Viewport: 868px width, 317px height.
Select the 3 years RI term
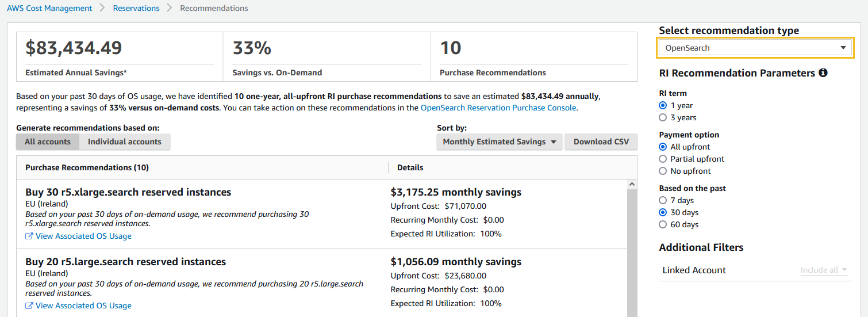pos(663,117)
